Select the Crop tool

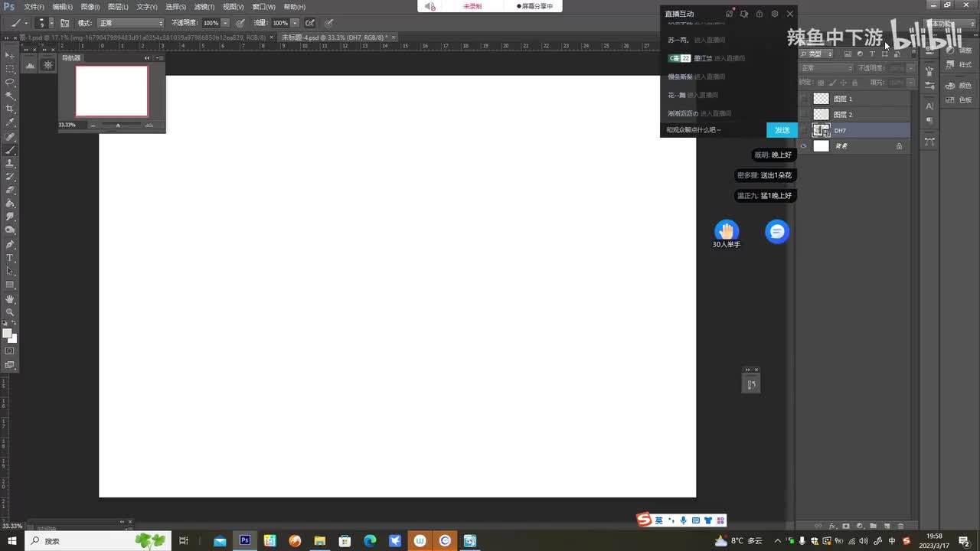(x=10, y=109)
